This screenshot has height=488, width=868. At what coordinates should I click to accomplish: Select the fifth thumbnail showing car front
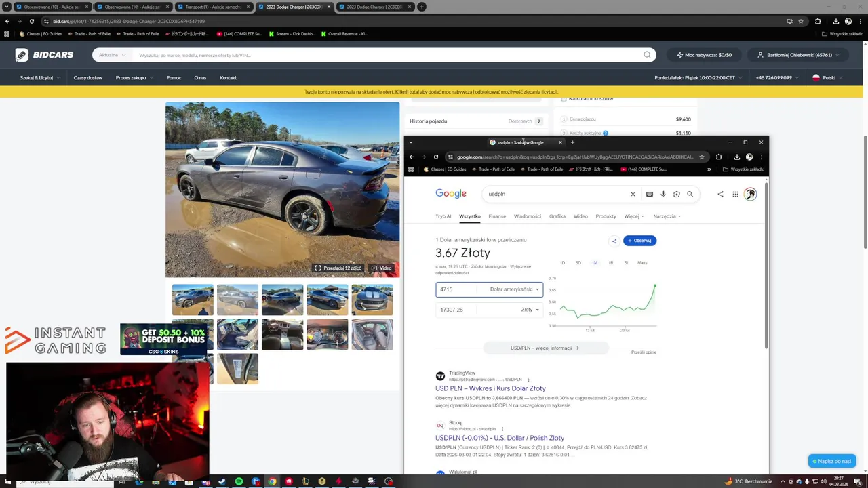click(372, 300)
